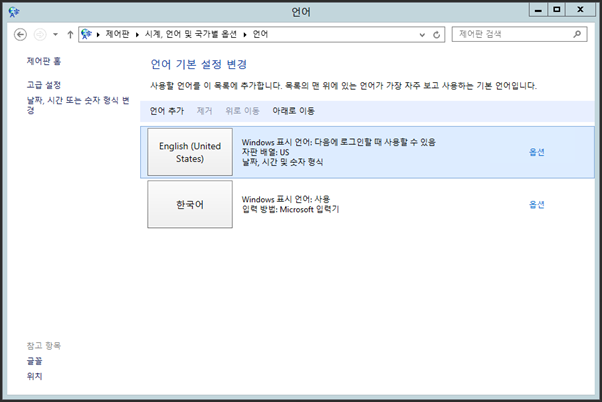Select 제어판 in the breadcrumb path
Viewport: 602px width, 402px height.
tap(117, 34)
